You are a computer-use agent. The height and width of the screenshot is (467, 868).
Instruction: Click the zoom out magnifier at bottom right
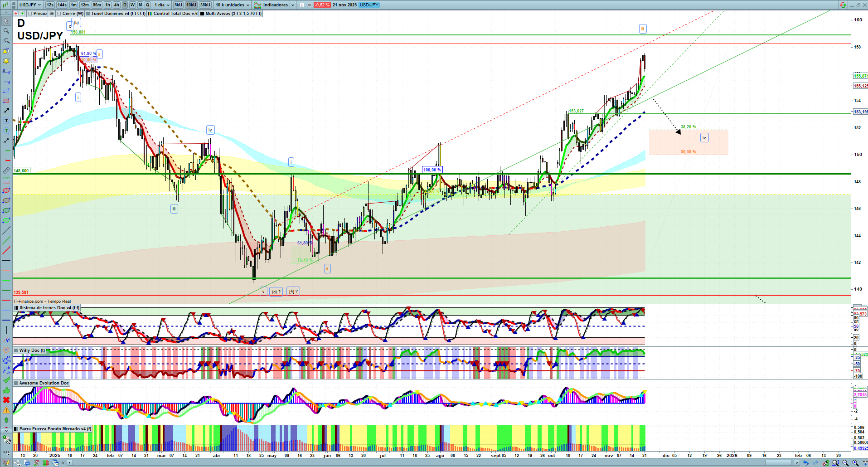[x=845, y=463]
